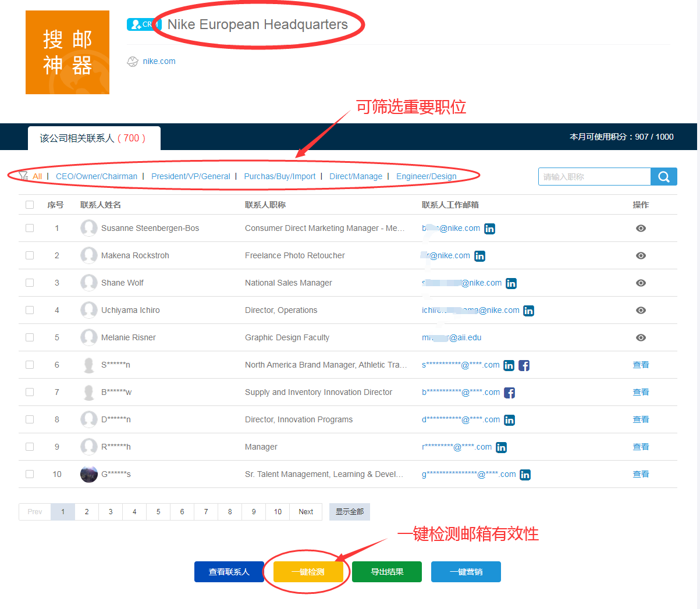Click the Nike European Headquarters title
This screenshot has height=609, width=700.
tap(258, 24)
